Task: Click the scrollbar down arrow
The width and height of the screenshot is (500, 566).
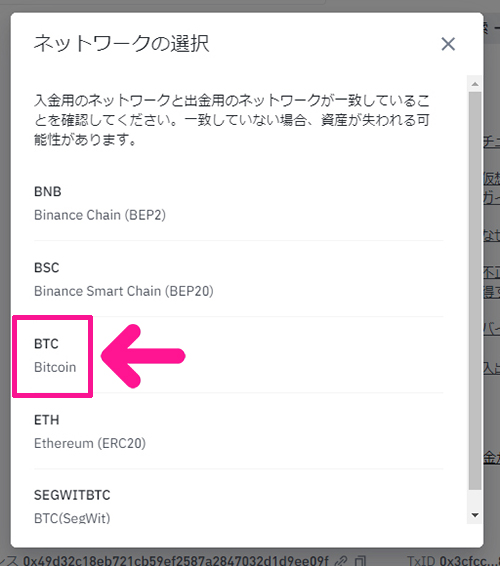Action: (x=475, y=515)
